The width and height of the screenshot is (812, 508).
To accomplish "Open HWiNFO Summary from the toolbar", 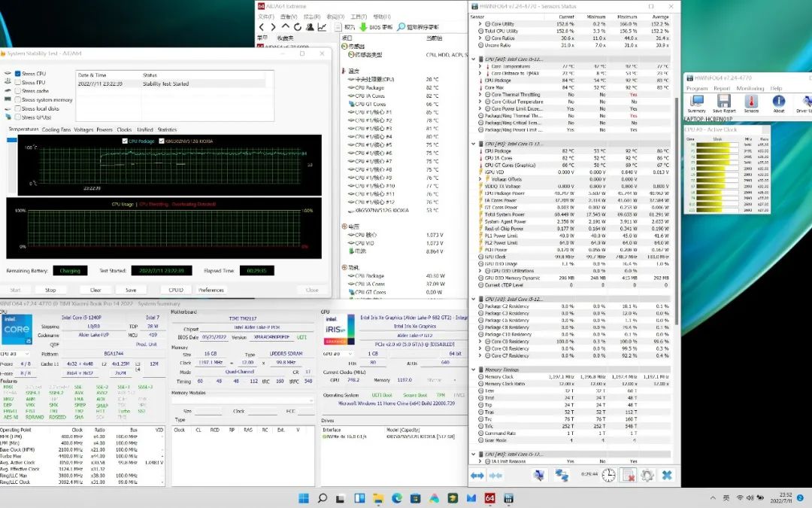I will coord(696,102).
